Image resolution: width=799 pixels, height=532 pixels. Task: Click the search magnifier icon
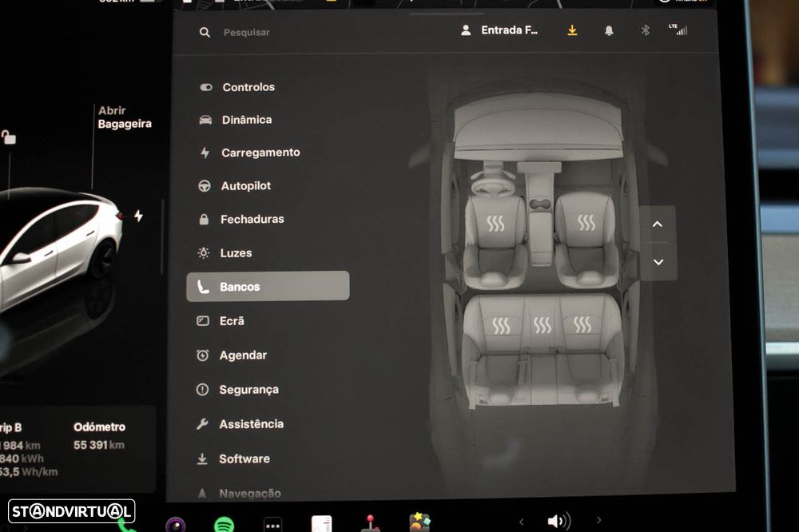tap(205, 33)
